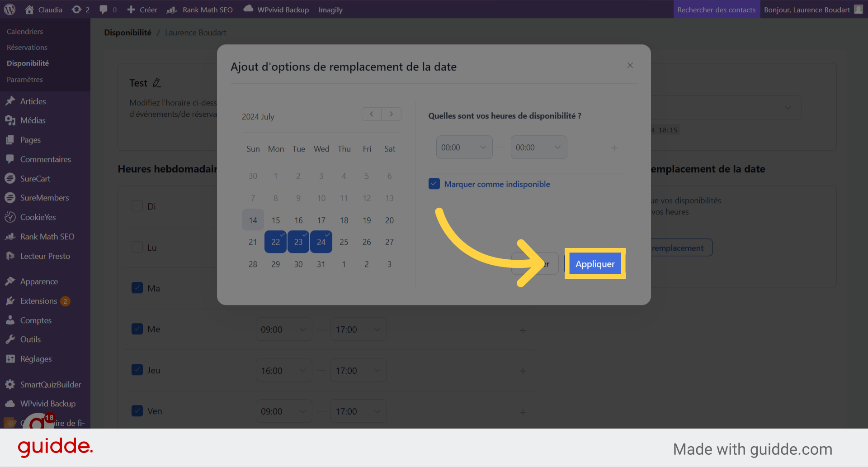The image size is (868, 467).
Task: Go to next month in calendar
Action: point(391,114)
